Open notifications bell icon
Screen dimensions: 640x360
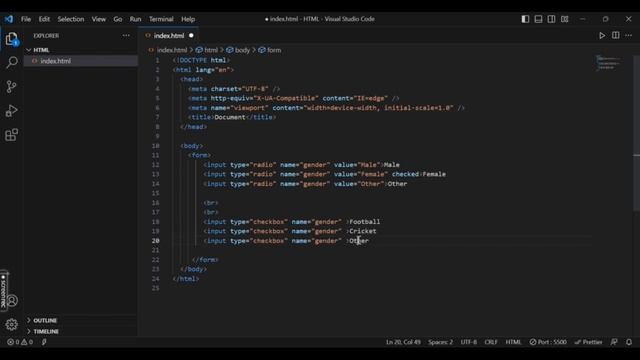click(x=629, y=342)
